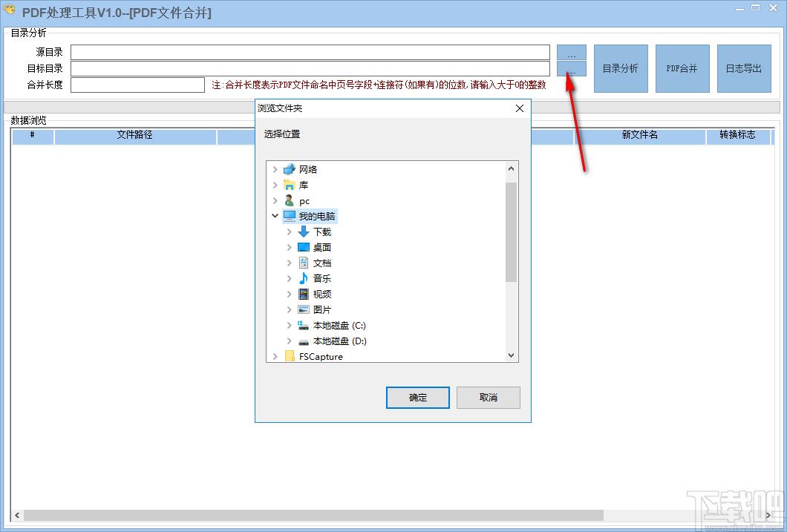Select 本地磁盘 (C:) drive

[x=339, y=326]
